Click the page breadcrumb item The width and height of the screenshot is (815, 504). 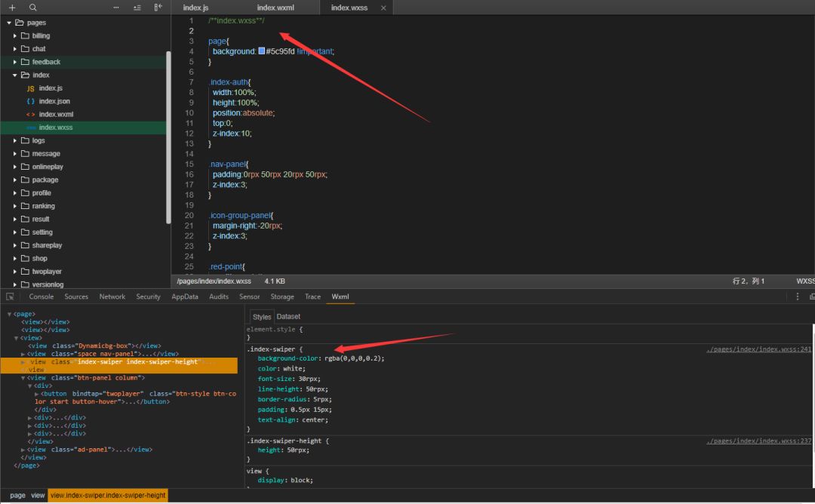click(17, 496)
